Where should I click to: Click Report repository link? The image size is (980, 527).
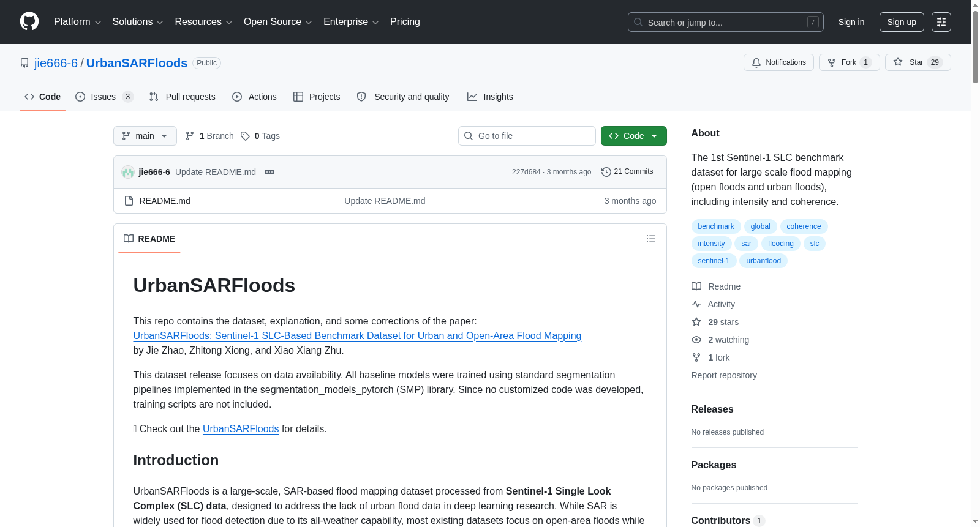[724, 375]
